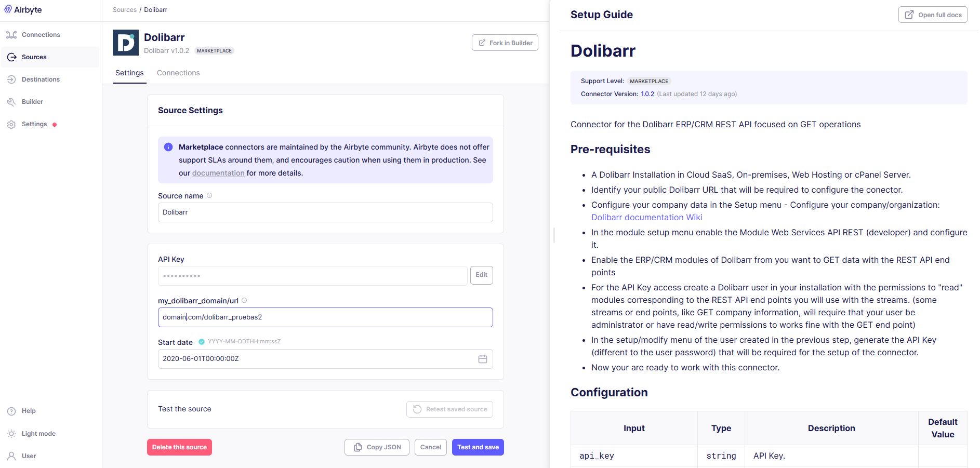The image size is (980, 468).
Task: Go to Destinations in the sidebar
Action: (x=50, y=79)
